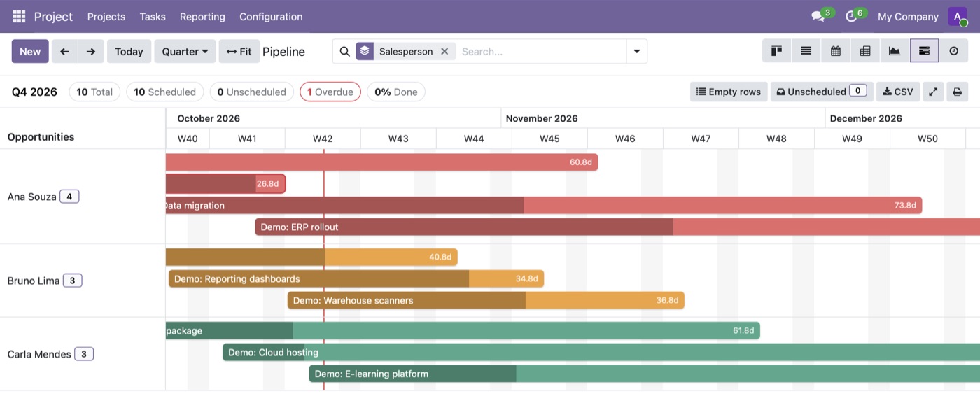
Task: Filter by 0 Unscheduled pill
Action: (x=251, y=92)
